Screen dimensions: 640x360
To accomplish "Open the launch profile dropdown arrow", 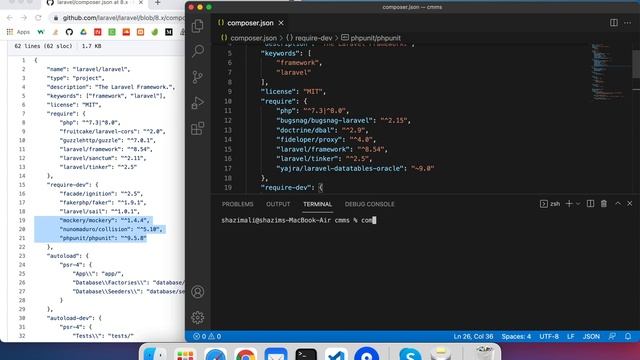I will (x=578, y=204).
